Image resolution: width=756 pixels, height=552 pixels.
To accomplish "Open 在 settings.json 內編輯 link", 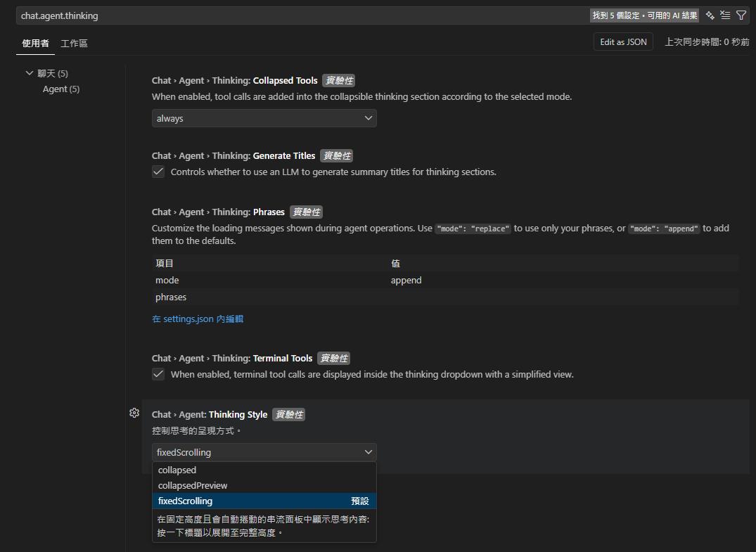I will tap(198, 319).
